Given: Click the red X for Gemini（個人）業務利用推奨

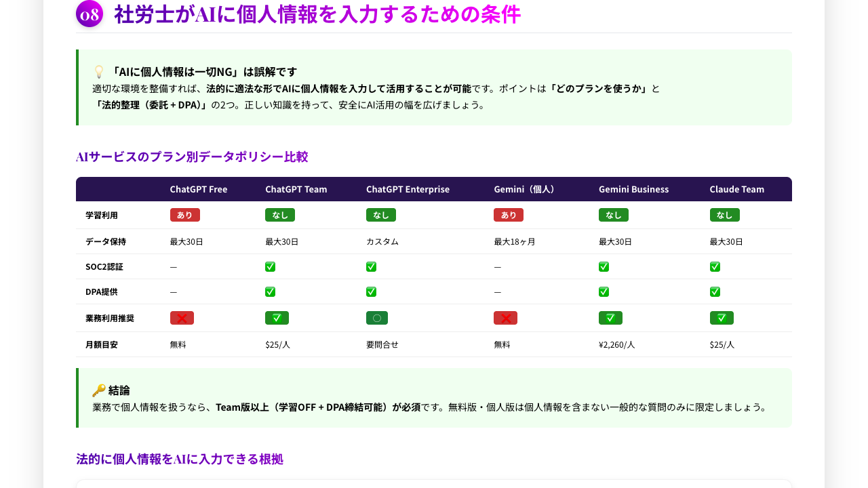Looking at the screenshot, I should point(506,318).
